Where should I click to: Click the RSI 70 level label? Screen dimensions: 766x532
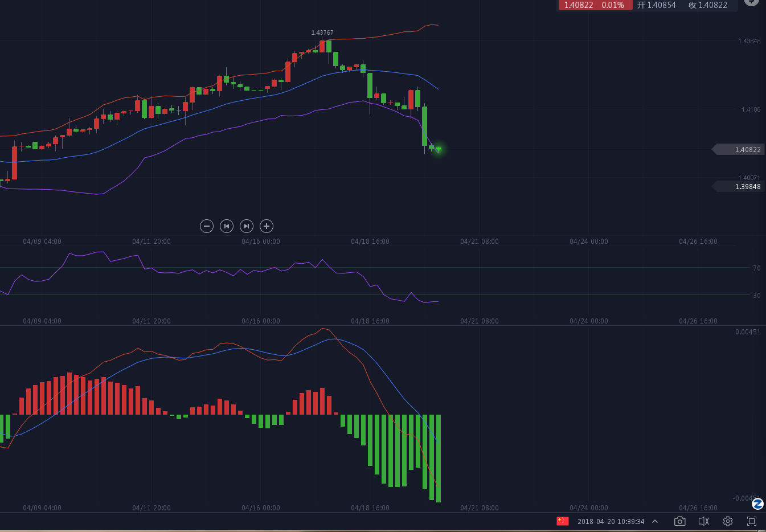coord(756,268)
